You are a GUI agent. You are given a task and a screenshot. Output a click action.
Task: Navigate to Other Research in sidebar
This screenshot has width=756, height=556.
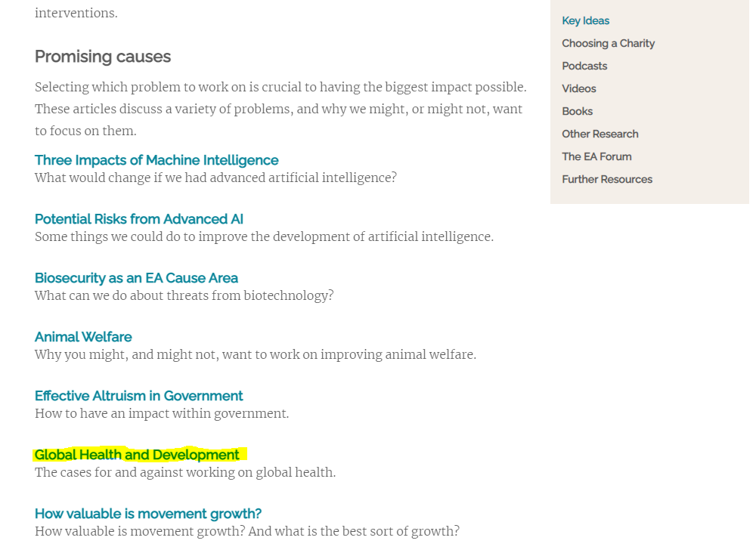pos(600,134)
